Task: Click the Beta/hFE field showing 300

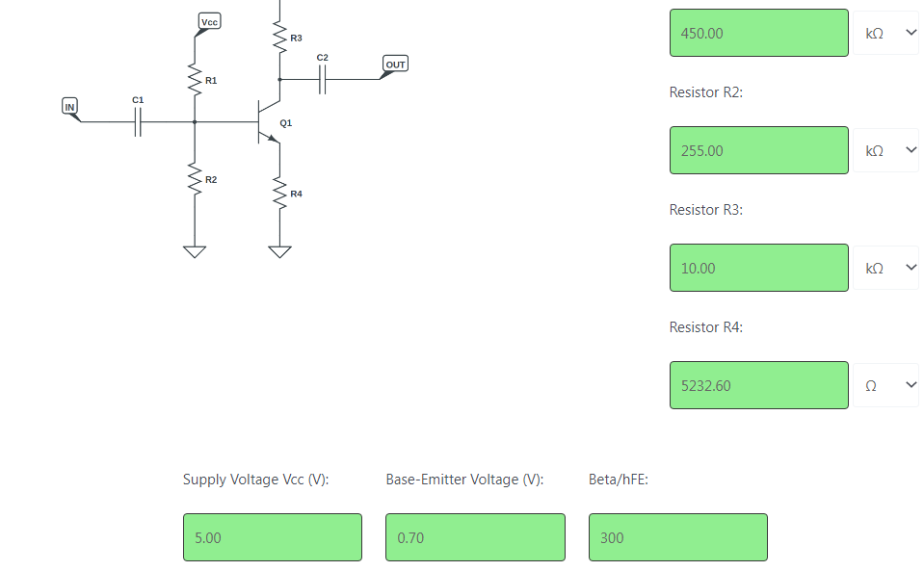Action: pos(678,537)
